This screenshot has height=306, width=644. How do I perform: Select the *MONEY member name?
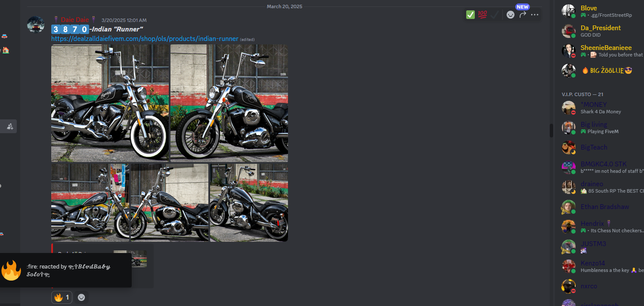pyautogui.click(x=594, y=104)
